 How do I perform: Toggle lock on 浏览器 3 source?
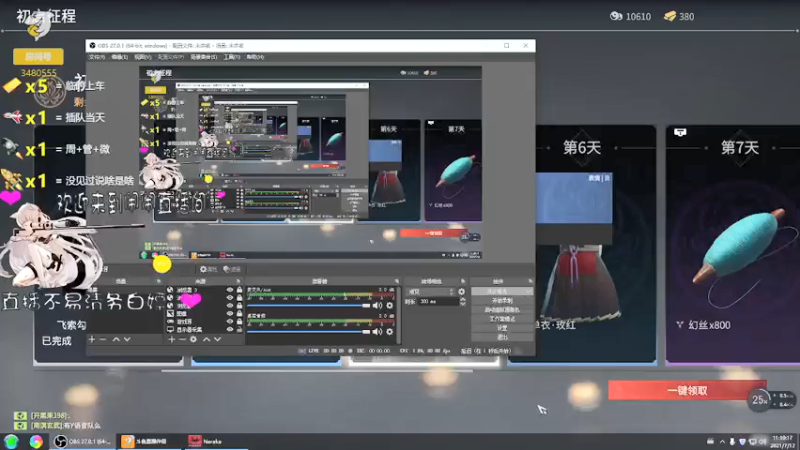coord(239,290)
